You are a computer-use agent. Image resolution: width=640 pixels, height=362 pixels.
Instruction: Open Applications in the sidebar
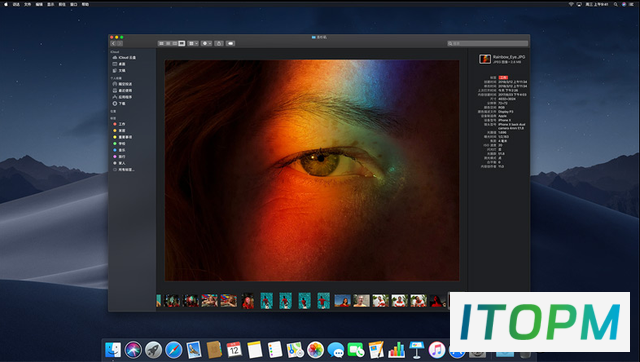122,97
